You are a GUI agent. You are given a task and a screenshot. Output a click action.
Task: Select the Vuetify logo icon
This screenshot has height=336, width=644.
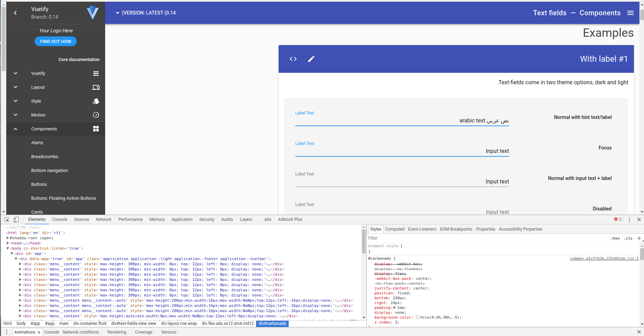[x=92, y=13]
